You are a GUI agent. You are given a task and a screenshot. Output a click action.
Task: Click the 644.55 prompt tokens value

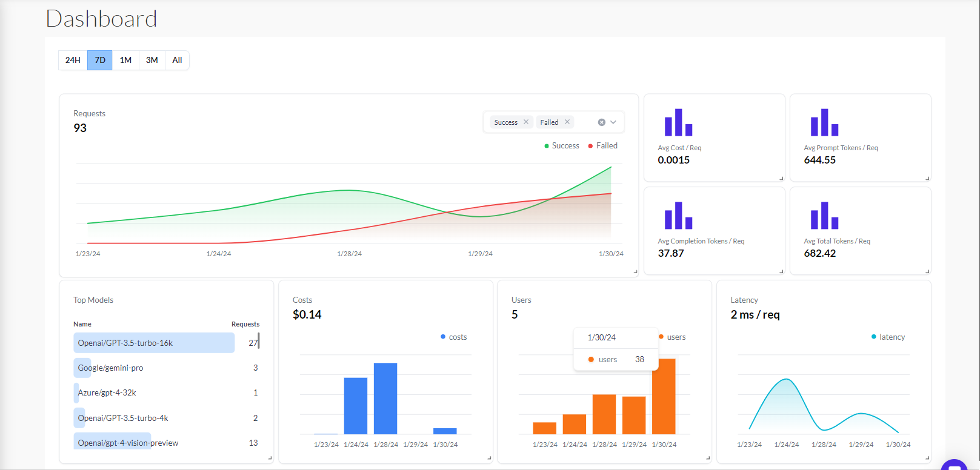tap(819, 160)
